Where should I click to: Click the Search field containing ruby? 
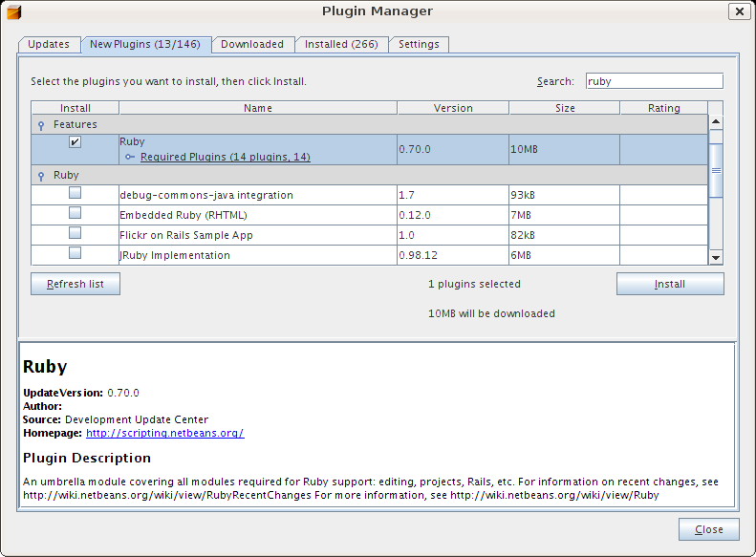655,81
